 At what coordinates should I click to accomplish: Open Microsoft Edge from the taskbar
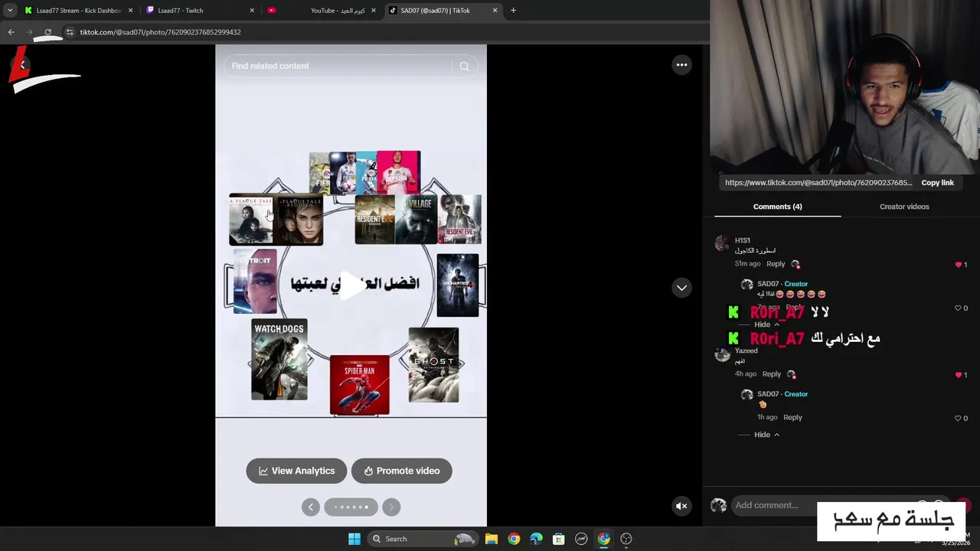[536, 539]
